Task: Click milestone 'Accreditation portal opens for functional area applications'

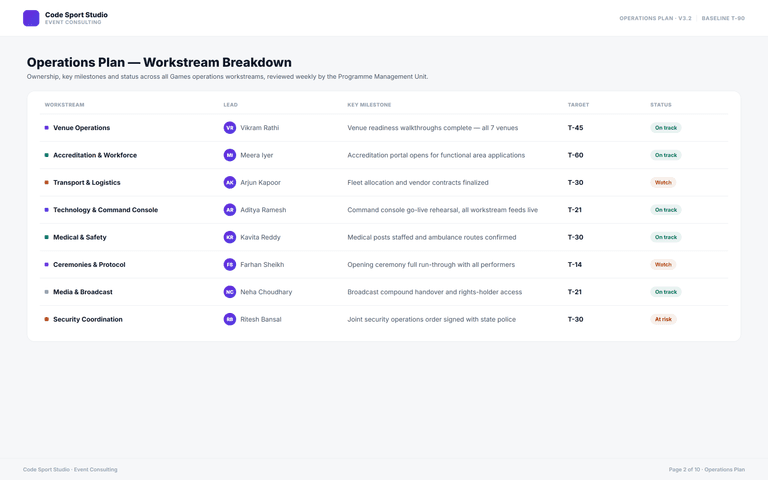Action: (x=436, y=155)
